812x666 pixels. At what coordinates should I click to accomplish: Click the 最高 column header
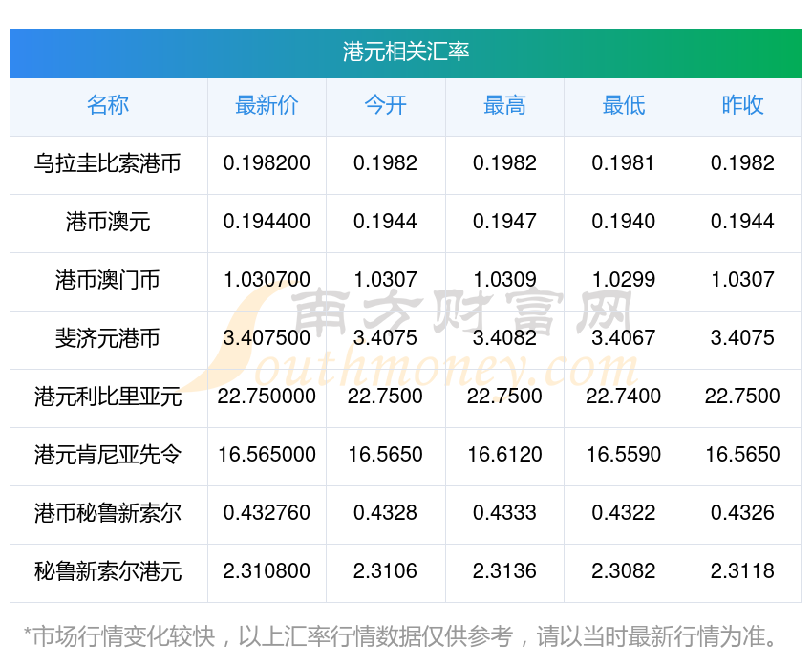504,106
